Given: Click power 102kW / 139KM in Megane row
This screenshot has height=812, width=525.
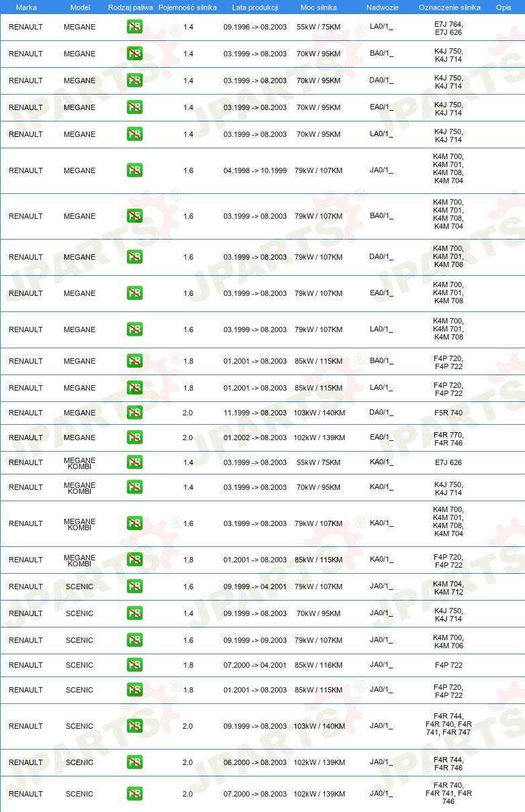Looking at the screenshot, I should [319, 438].
